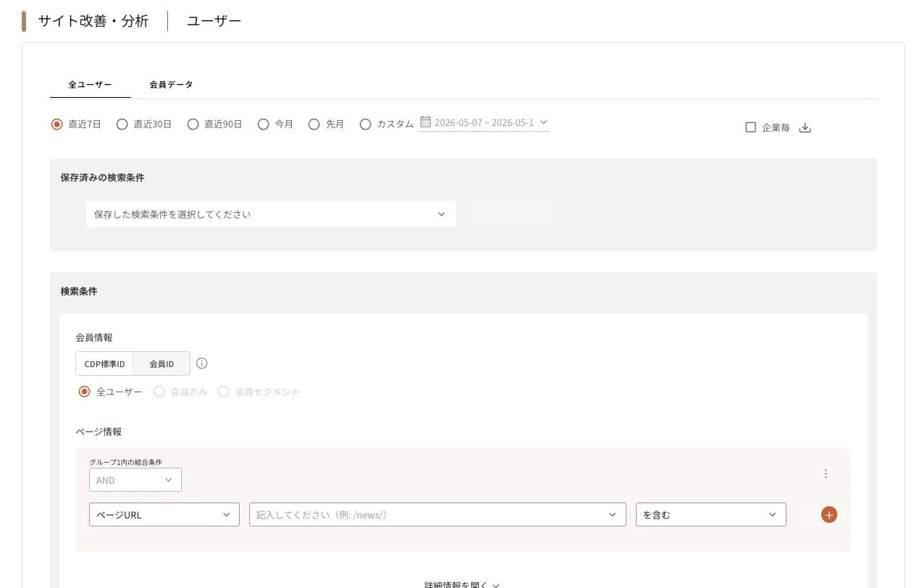Select the カスタム date option
The image size is (914, 588).
coord(366,124)
